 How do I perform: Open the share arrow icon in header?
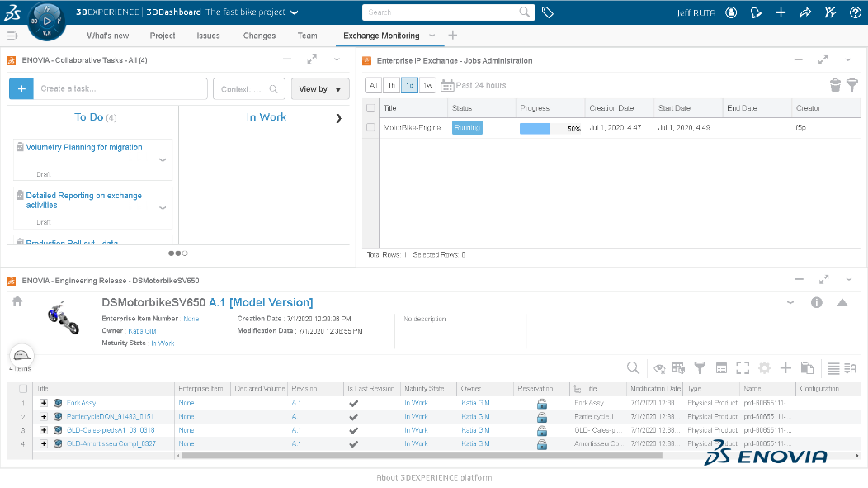click(805, 12)
